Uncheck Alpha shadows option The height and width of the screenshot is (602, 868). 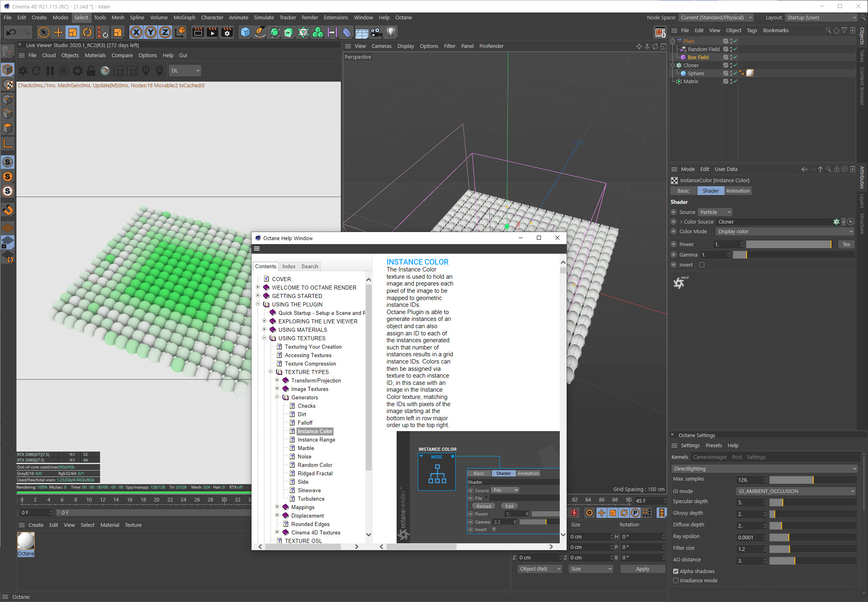pyautogui.click(x=676, y=571)
